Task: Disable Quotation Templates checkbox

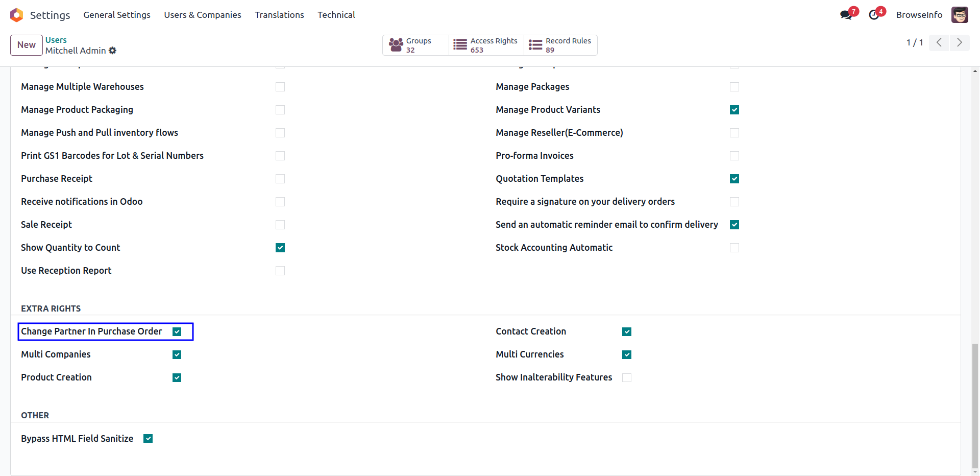Action: pyautogui.click(x=734, y=179)
